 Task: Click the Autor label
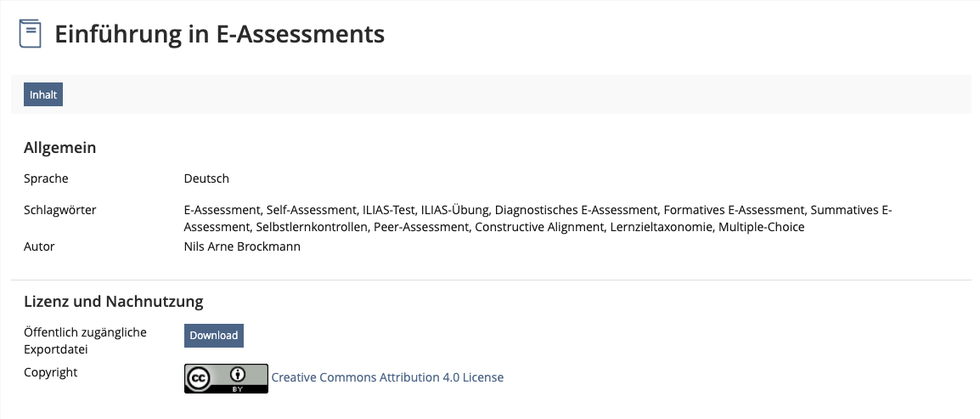click(x=39, y=246)
